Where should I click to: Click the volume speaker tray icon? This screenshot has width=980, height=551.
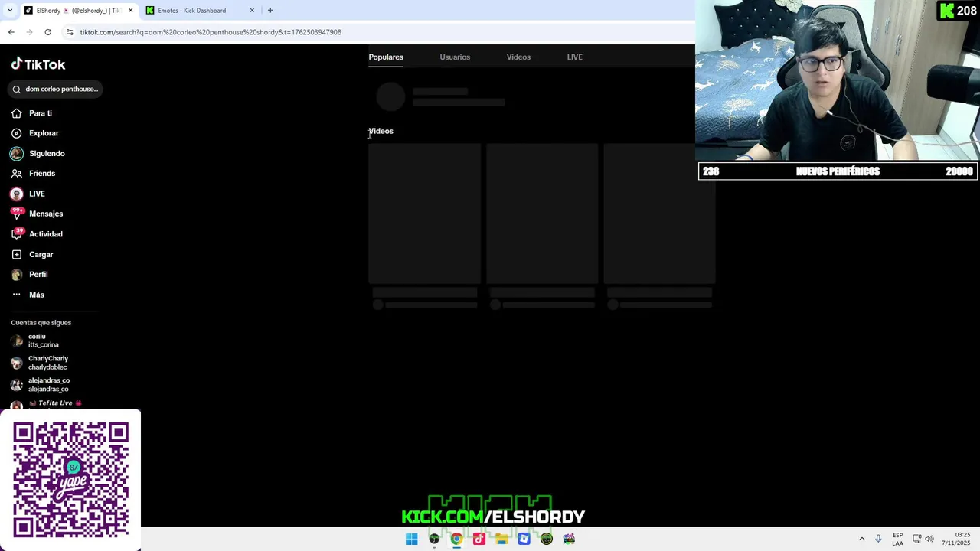(930, 539)
